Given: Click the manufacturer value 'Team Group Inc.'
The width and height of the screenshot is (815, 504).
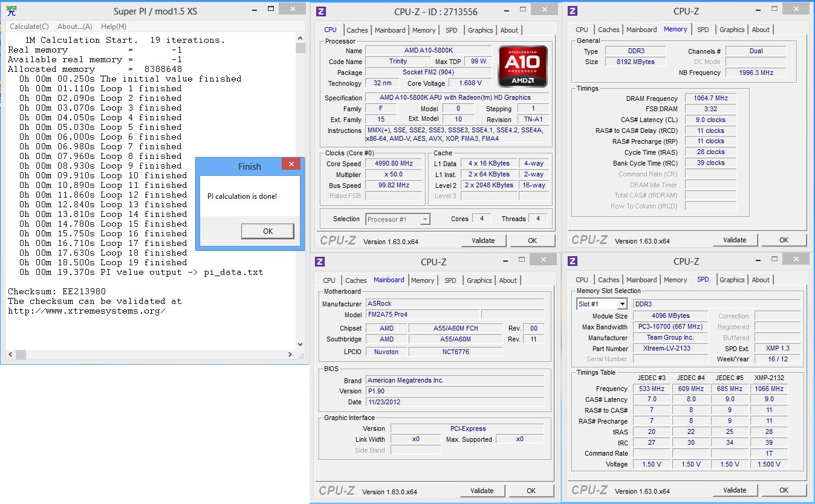Looking at the screenshot, I should (x=671, y=338).
